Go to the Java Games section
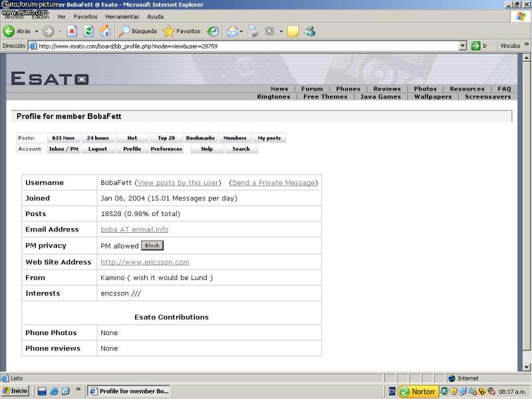The image size is (532, 399). 380,96
